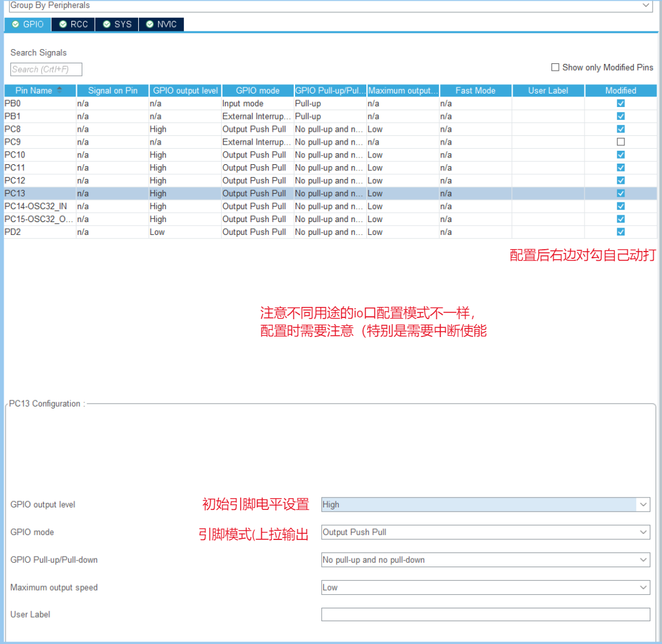Click PB0's Input mode cell
The width and height of the screenshot is (662, 644).
click(258, 103)
